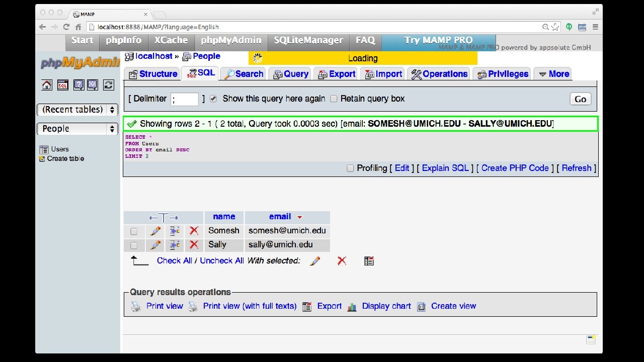Open phpMyAdmin documentation icon

pyautogui.click(x=79, y=85)
